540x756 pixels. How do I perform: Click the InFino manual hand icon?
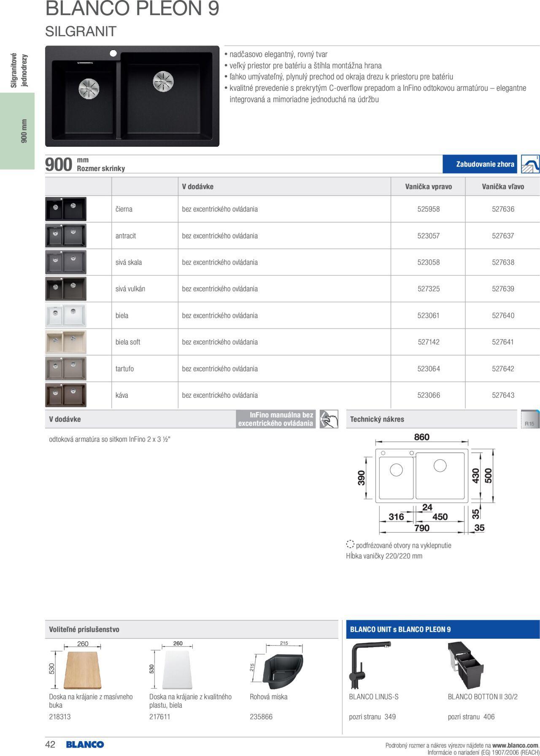(329, 419)
